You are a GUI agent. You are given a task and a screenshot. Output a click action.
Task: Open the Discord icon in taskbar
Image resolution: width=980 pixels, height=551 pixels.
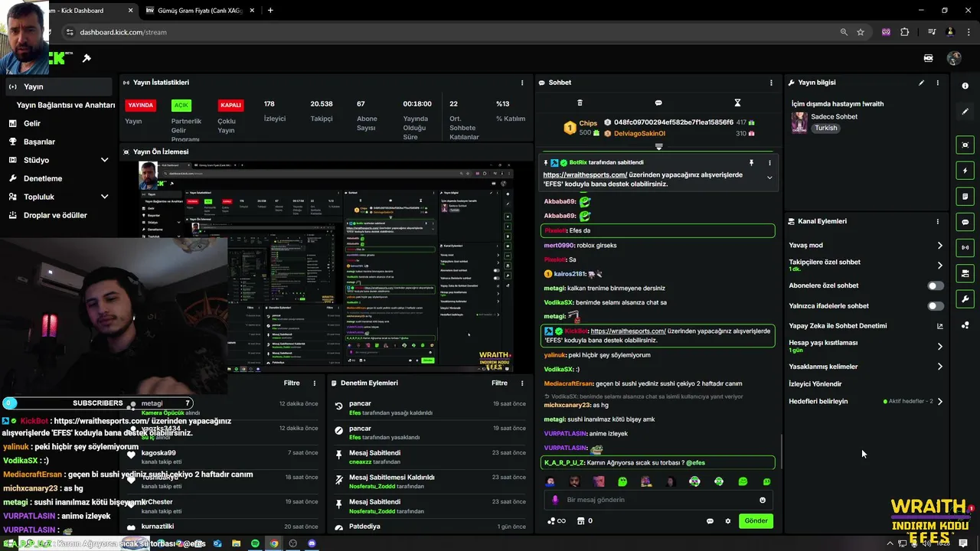point(312,543)
